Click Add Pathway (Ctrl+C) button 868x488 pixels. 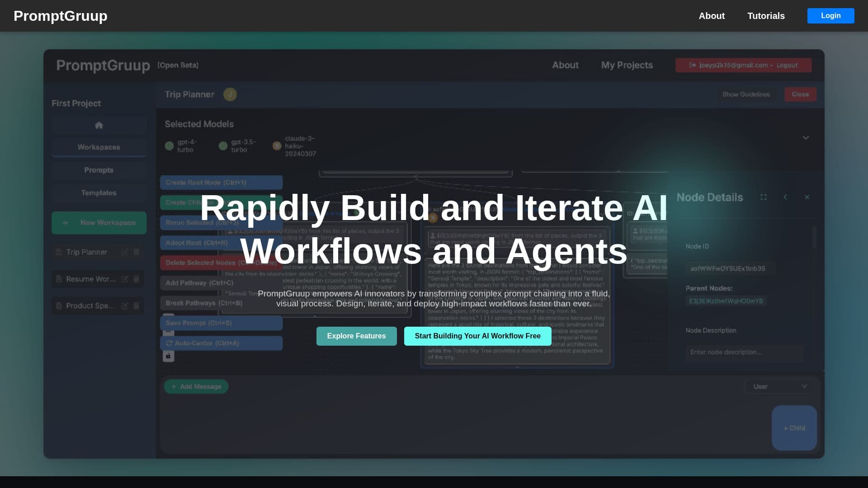coord(221,283)
